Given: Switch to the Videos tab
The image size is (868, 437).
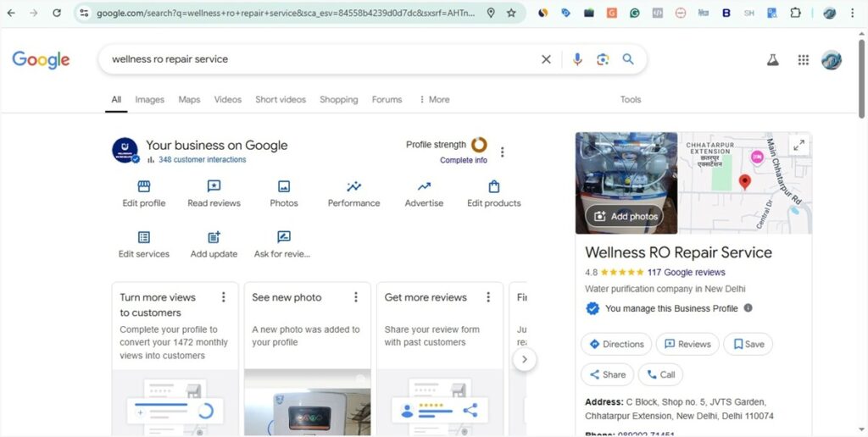Looking at the screenshot, I should coord(227,100).
